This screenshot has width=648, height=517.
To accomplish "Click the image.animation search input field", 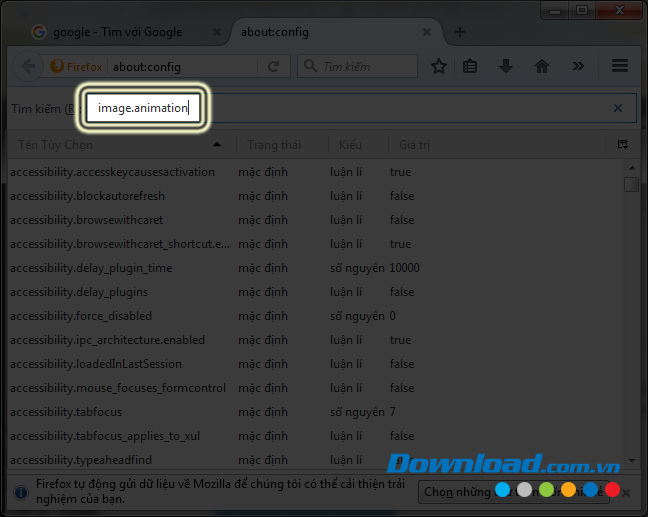I will pos(146,108).
